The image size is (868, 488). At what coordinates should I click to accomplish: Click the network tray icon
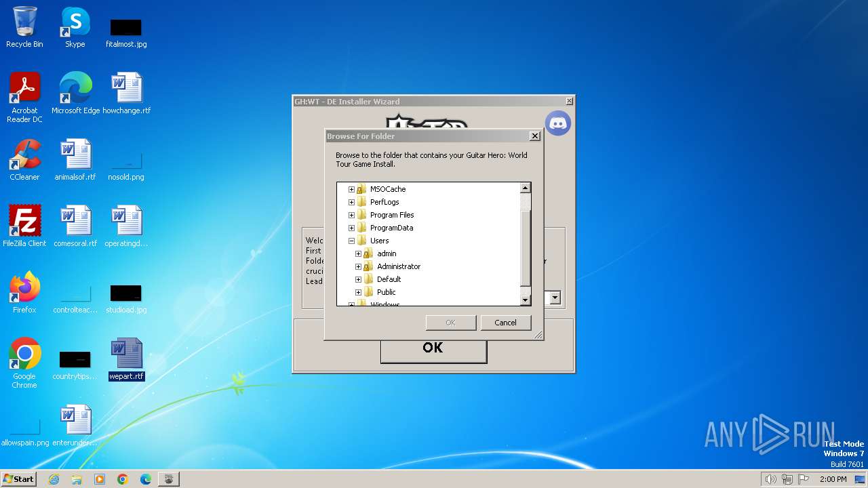pyautogui.click(x=787, y=479)
